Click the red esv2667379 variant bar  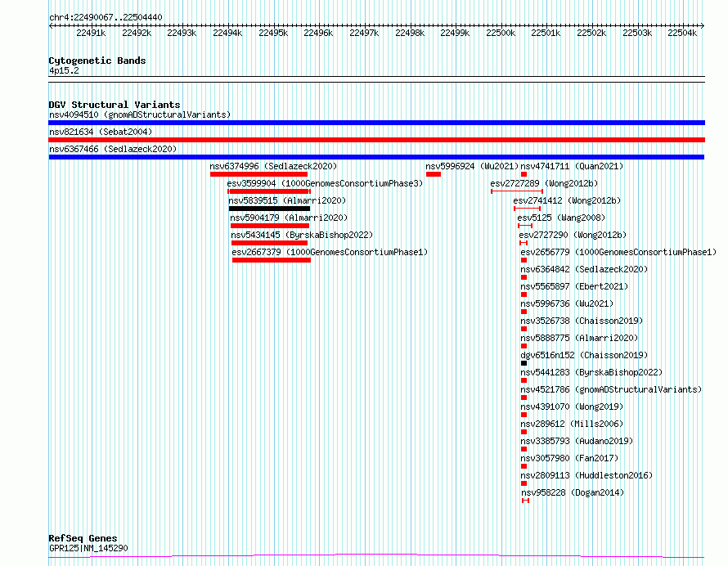coord(271,260)
